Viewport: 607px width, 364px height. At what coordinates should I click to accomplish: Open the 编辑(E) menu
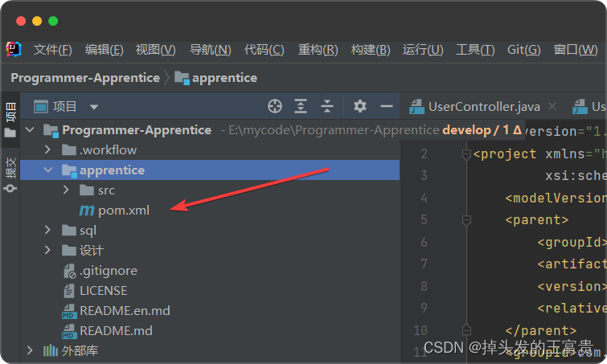(105, 50)
